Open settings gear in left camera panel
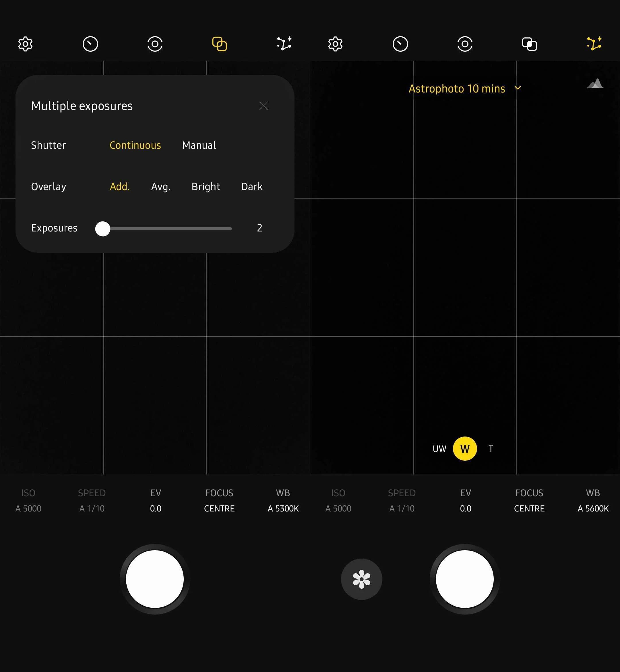This screenshot has height=672, width=620. pos(26,44)
